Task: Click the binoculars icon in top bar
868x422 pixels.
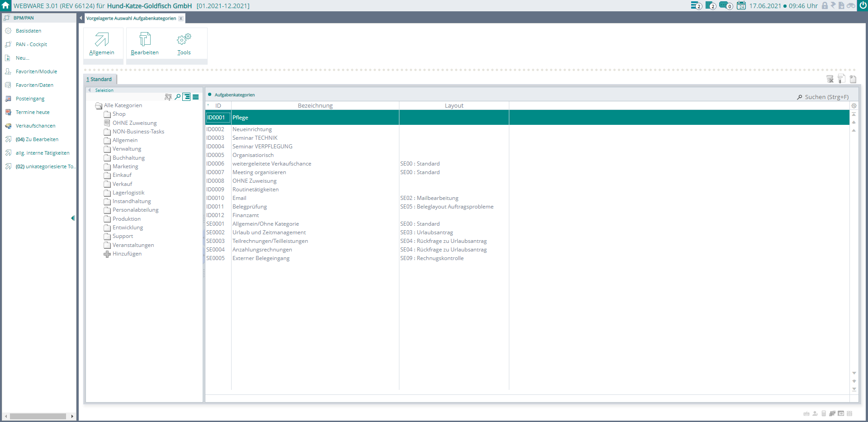Action: point(851,6)
